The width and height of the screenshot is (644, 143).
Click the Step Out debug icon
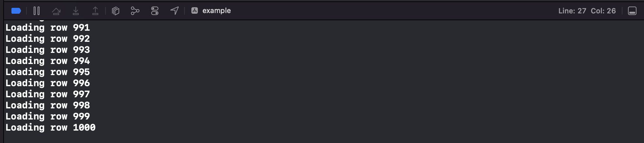pos(95,11)
